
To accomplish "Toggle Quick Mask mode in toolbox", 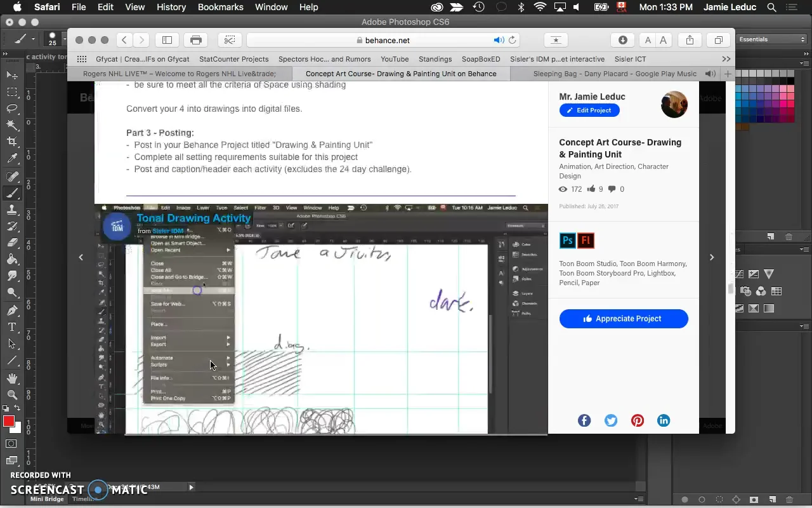I will pyautogui.click(x=11, y=444).
